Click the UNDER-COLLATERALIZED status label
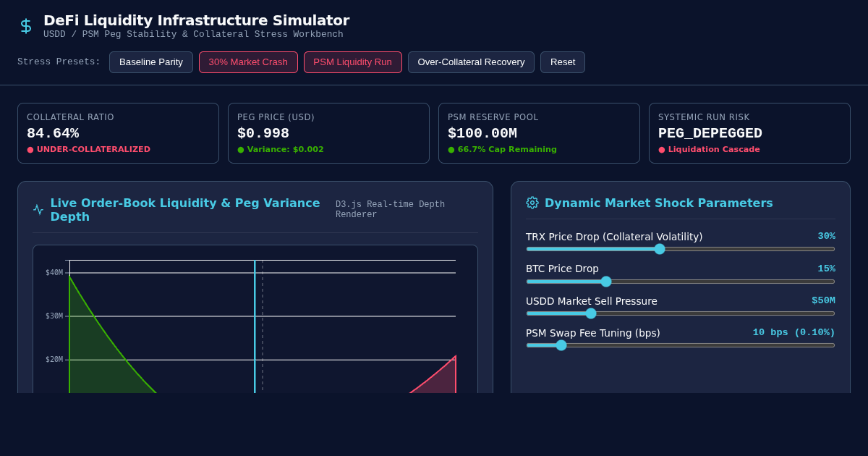Viewport: 868px width, 456px height. point(93,150)
